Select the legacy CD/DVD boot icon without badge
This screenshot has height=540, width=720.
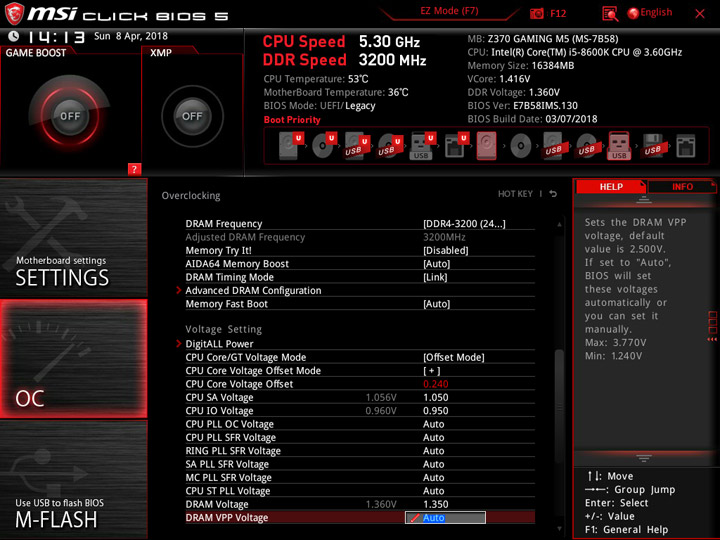[x=521, y=146]
